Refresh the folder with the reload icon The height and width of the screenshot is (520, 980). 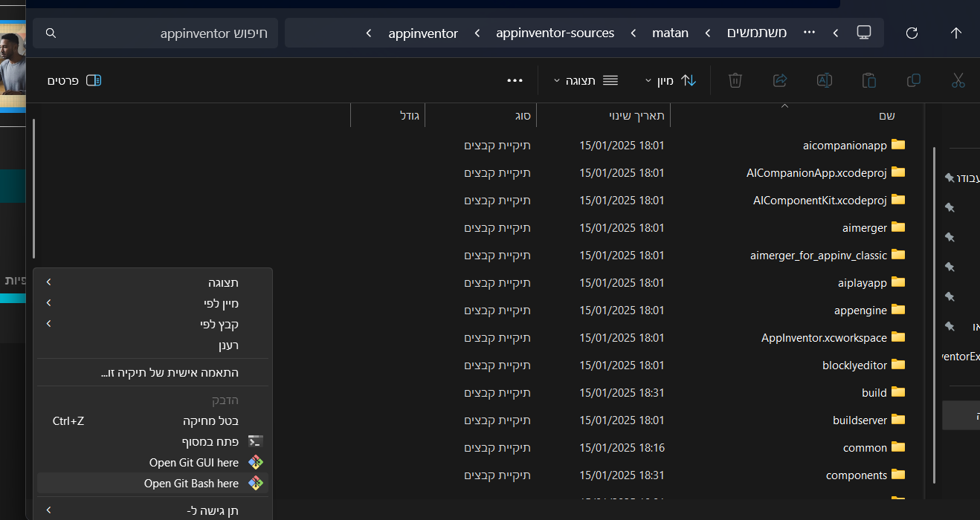point(912,33)
